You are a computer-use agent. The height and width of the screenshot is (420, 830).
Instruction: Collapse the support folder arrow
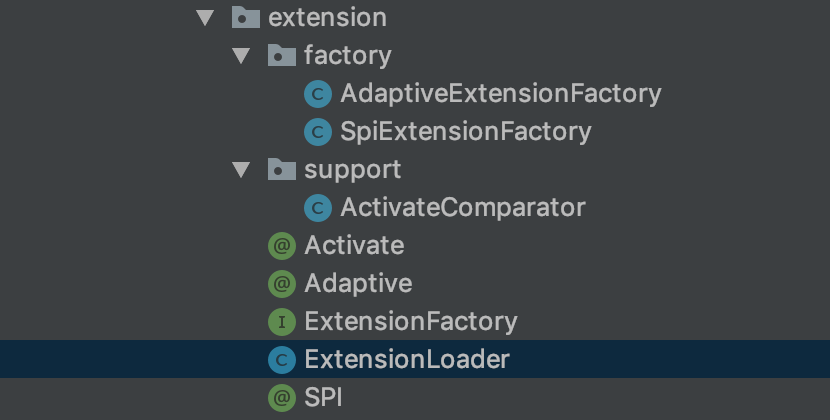click(x=241, y=170)
